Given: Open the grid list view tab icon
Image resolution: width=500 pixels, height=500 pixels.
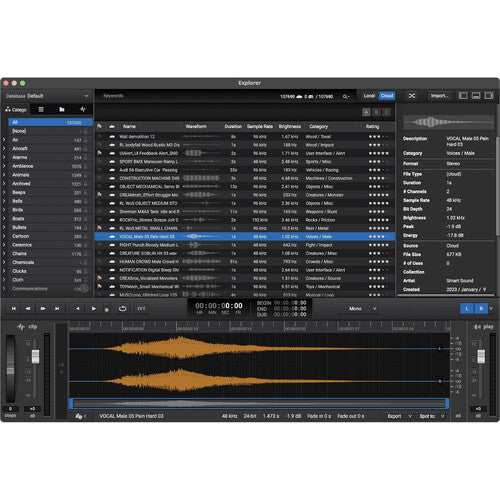Looking at the screenshot, I should [41, 109].
